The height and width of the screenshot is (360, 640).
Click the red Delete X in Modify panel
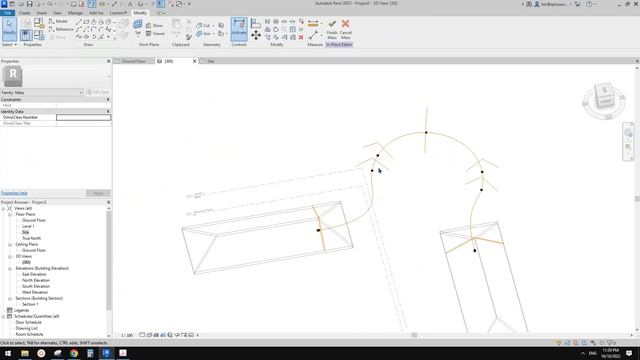pyautogui.click(x=301, y=37)
